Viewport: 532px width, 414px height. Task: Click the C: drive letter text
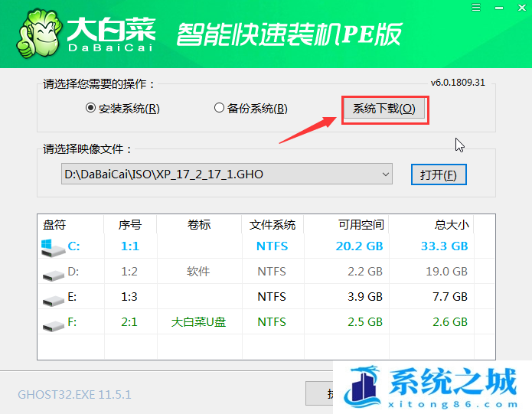tap(74, 246)
